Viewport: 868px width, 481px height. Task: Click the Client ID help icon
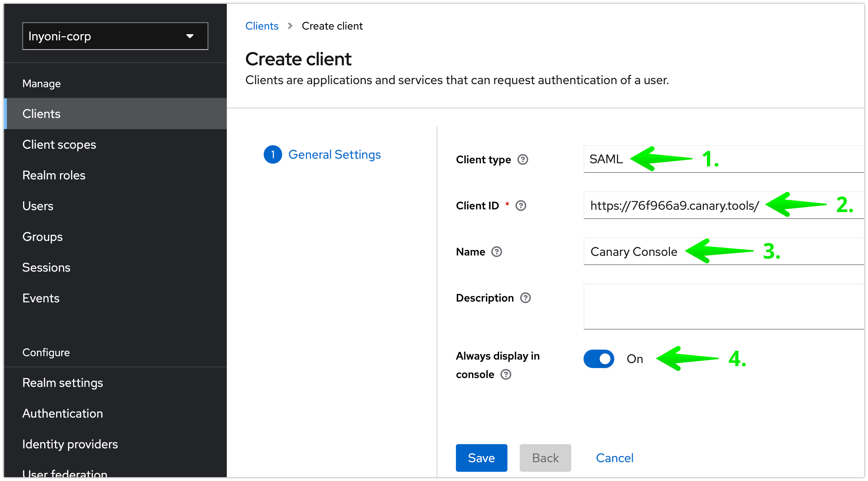click(521, 206)
